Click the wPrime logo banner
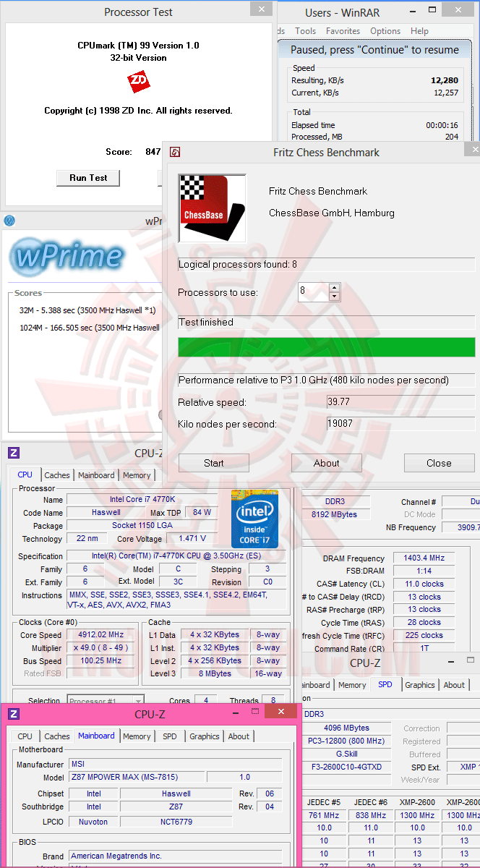 click(67, 255)
